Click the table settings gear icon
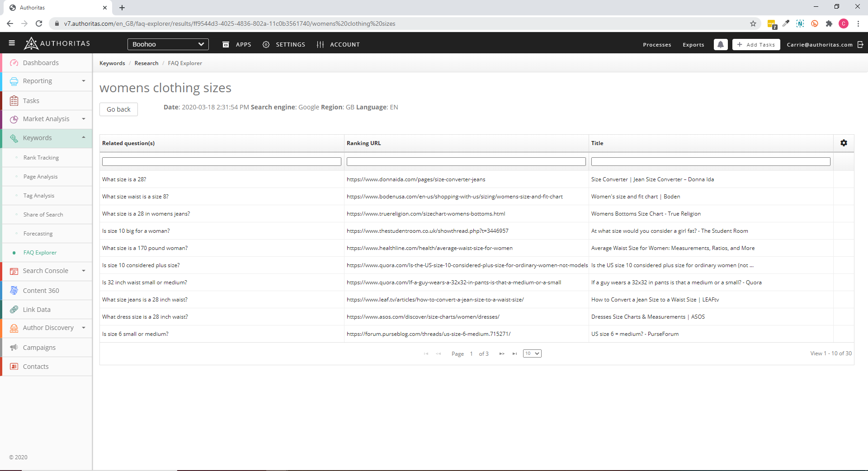This screenshot has height=471, width=868. click(x=844, y=143)
